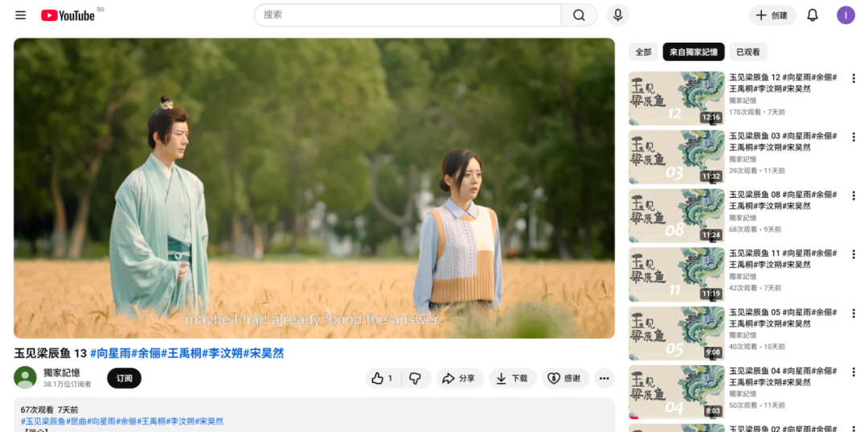Open the notifications bell
Image resolution: width=868 pixels, height=432 pixels.
coord(813,15)
